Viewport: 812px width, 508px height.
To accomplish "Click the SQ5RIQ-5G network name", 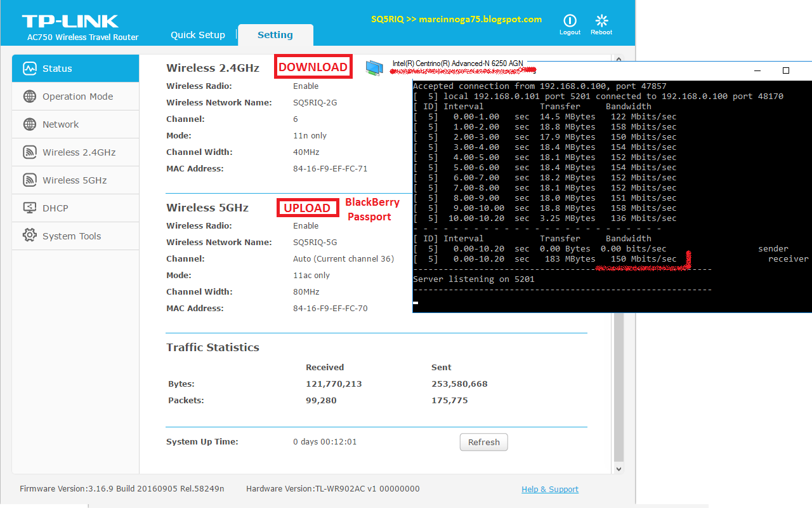I will pyautogui.click(x=315, y=242).
